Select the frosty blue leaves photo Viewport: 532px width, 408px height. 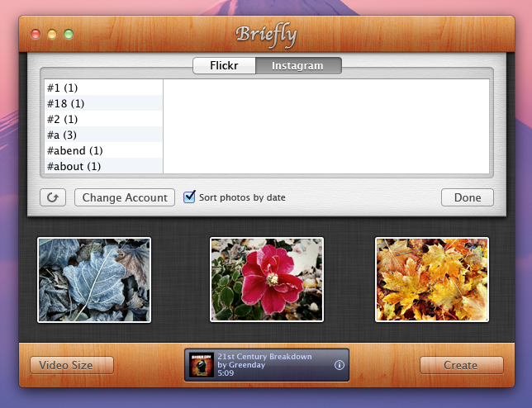pyautogui.click(x=94, y=280)
